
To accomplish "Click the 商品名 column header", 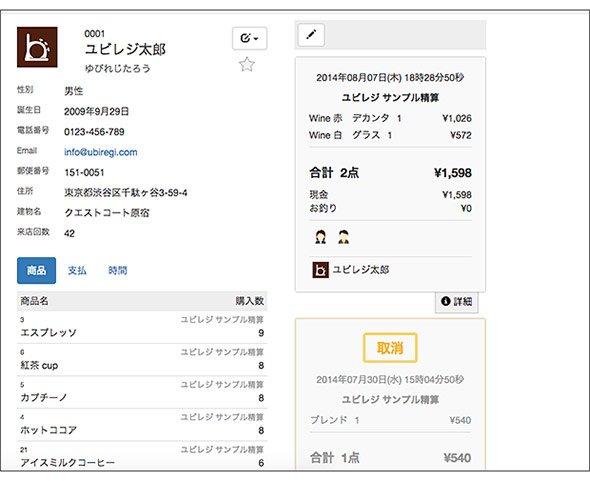I will coord(34,301).
